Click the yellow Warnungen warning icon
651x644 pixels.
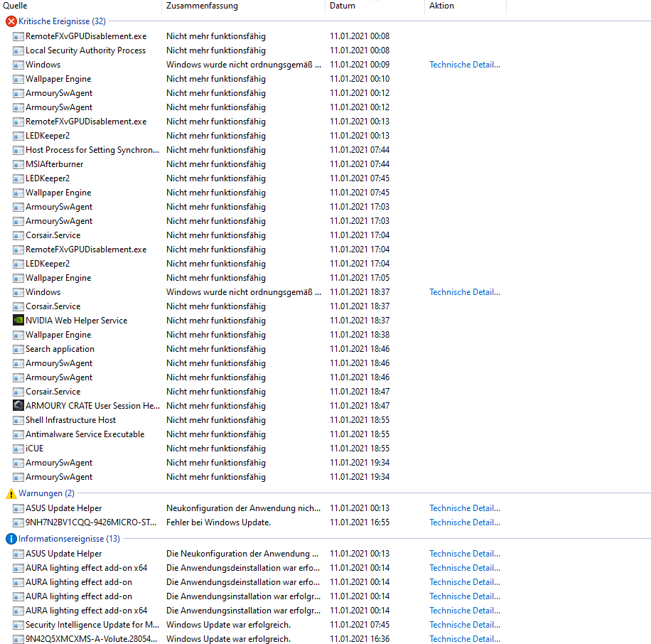pyautogui.click(x=11, y=493)
